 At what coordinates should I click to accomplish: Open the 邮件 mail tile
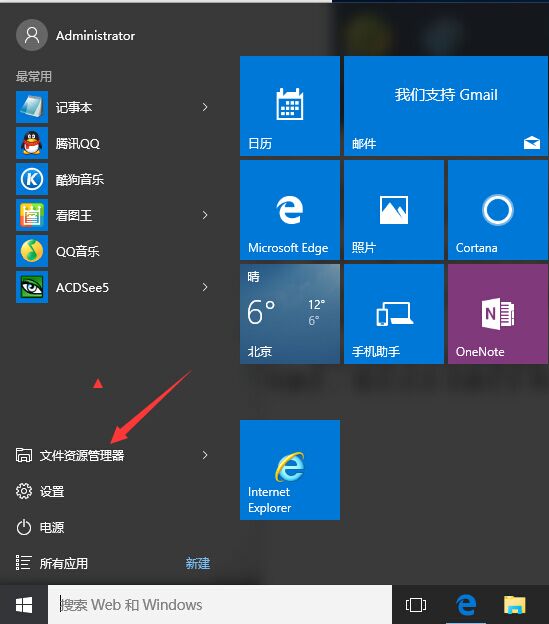coord(446,106)
